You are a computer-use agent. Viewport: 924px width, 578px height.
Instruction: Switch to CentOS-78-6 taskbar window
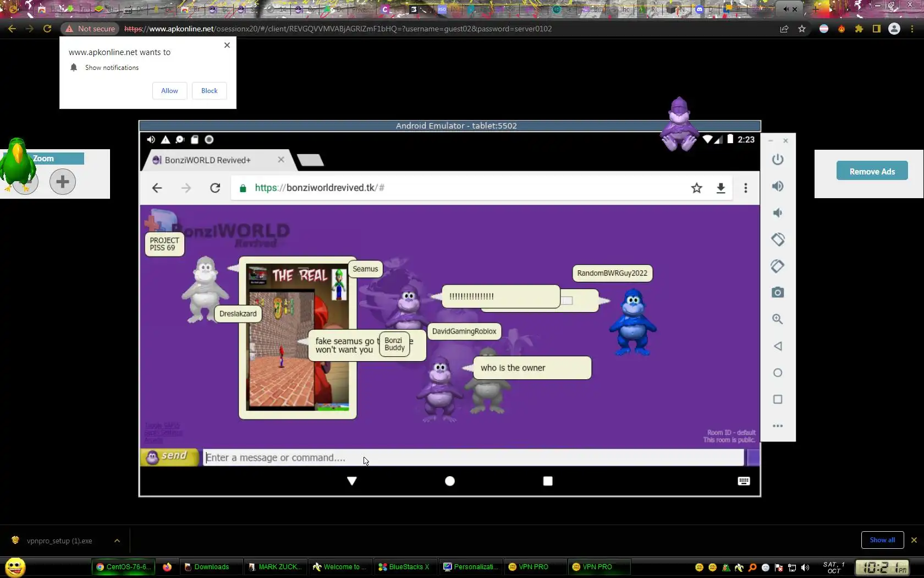(x=123, y=567)
